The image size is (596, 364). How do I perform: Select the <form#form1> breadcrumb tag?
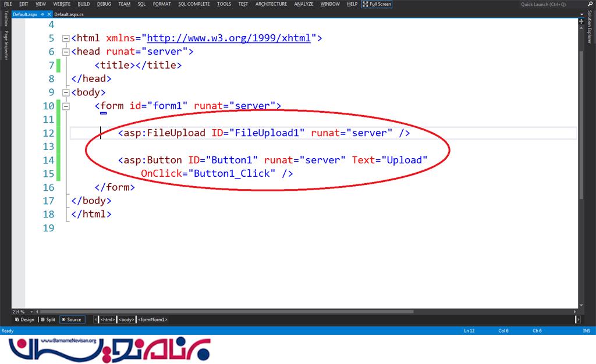click(x=153, y=320)
